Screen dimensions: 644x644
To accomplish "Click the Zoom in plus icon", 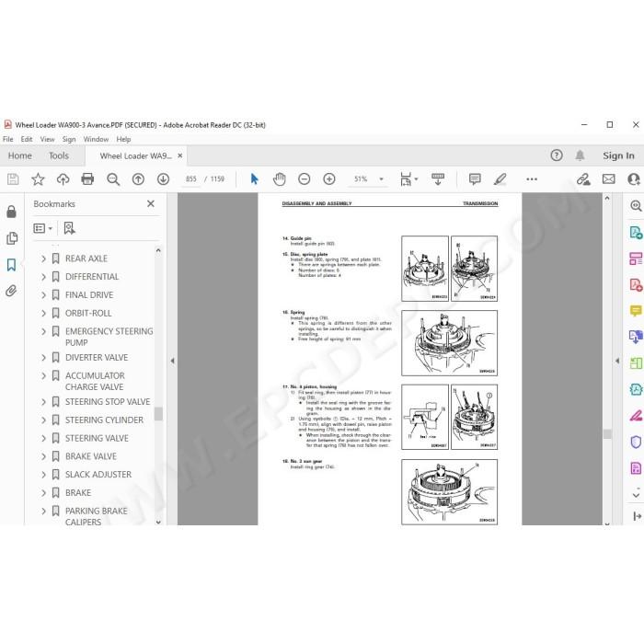I will click(329, 179).
